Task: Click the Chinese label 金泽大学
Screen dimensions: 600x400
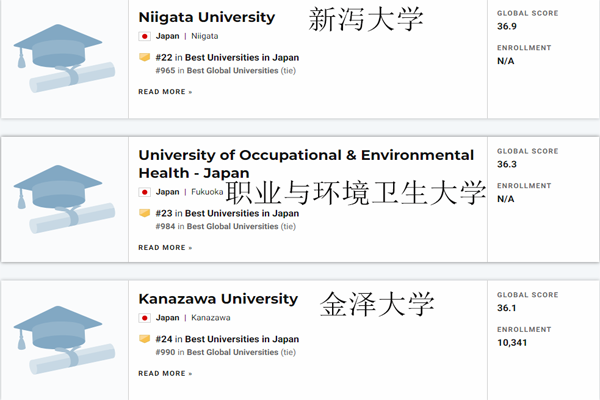Action: [377, 304]
